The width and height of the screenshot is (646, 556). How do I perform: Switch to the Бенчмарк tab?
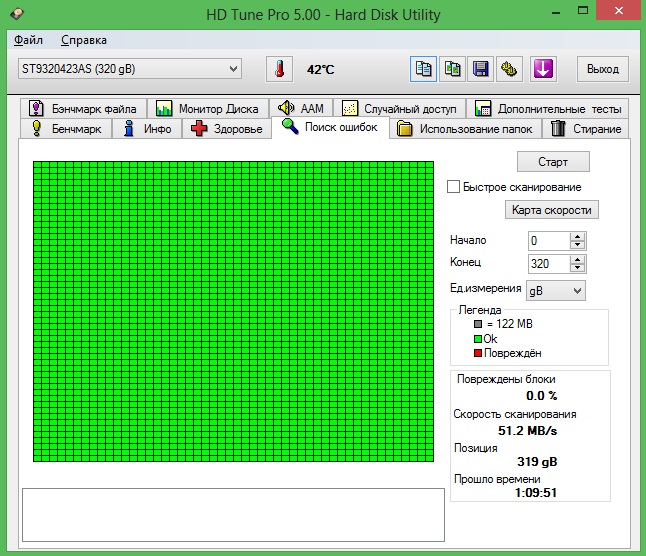pos(67,129)
